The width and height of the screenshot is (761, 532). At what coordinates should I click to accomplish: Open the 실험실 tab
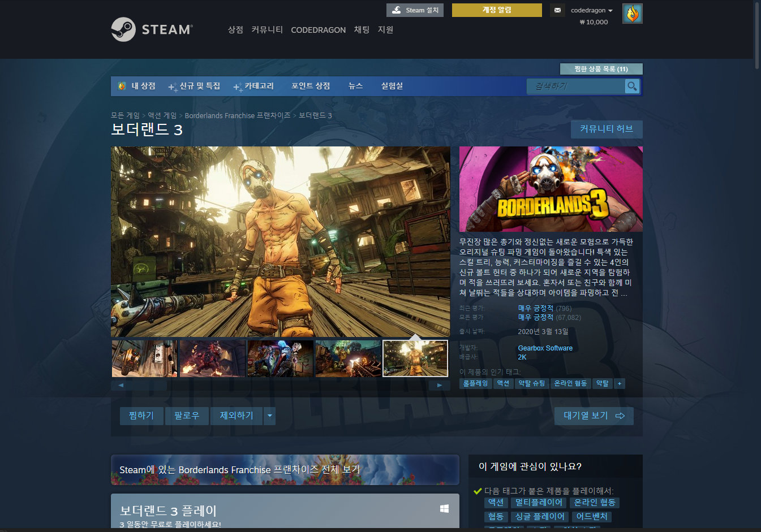click(392, 86)
